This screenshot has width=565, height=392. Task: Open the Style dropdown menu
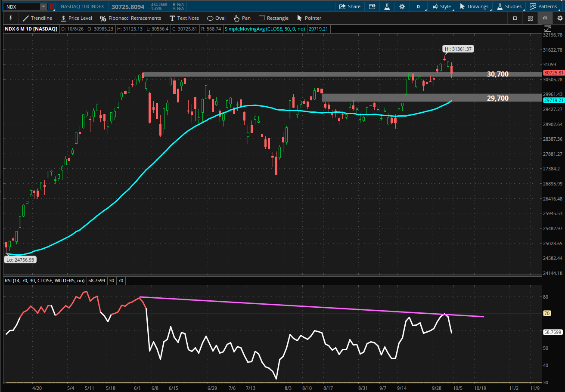point(441,6)
